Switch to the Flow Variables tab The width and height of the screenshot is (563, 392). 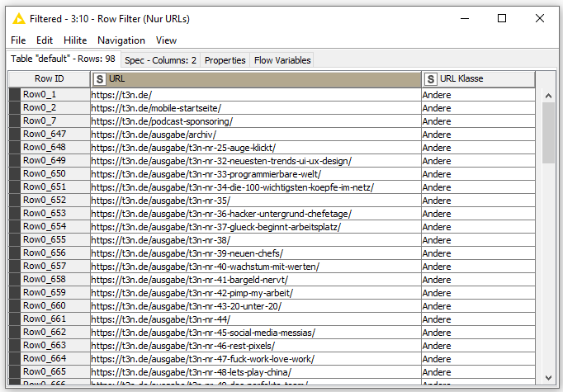pos(282,60)
